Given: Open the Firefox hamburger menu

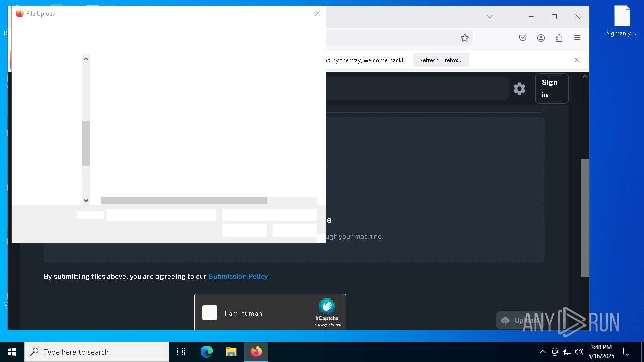Looking at the screenshot, I should (x=577, y=38).
